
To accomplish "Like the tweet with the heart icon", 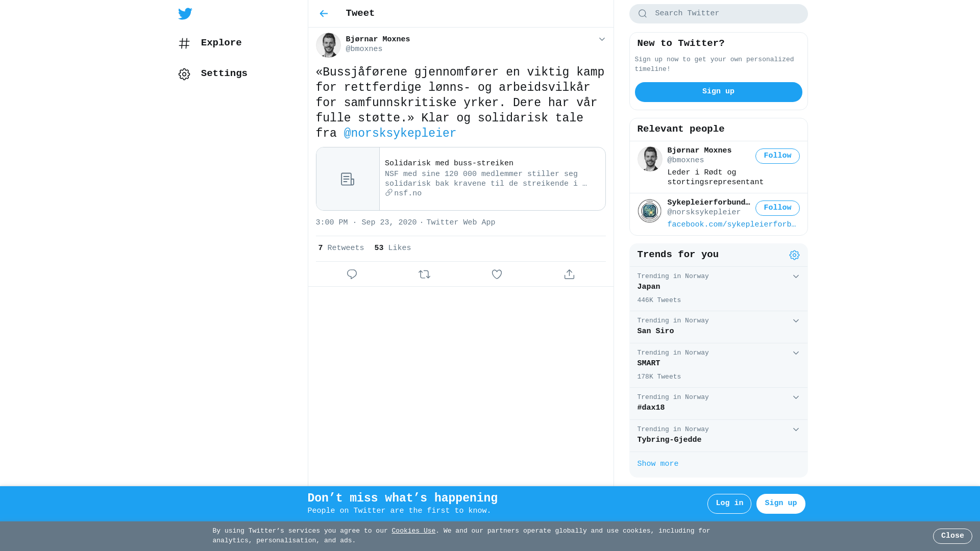I will click(x=497, y=274).
